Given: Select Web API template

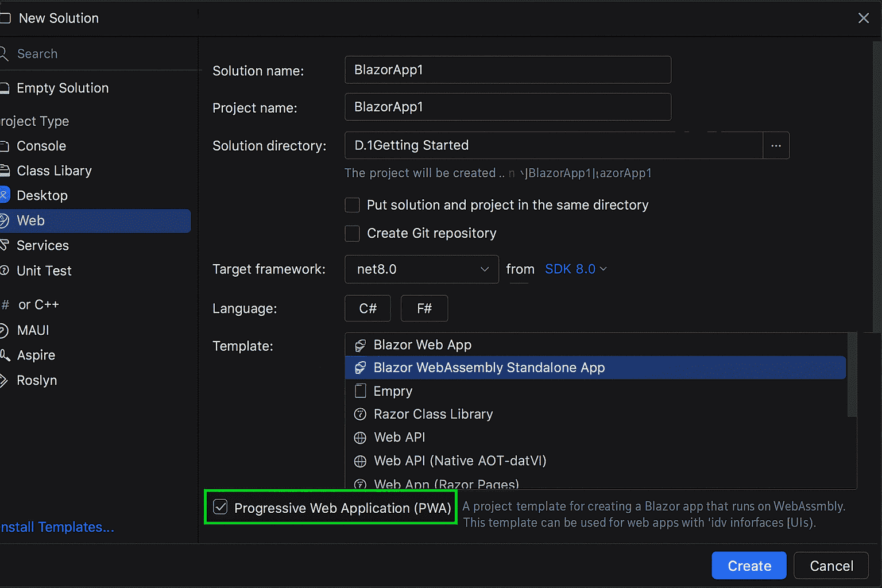Looking at the screenshot, I should (596, 437).
